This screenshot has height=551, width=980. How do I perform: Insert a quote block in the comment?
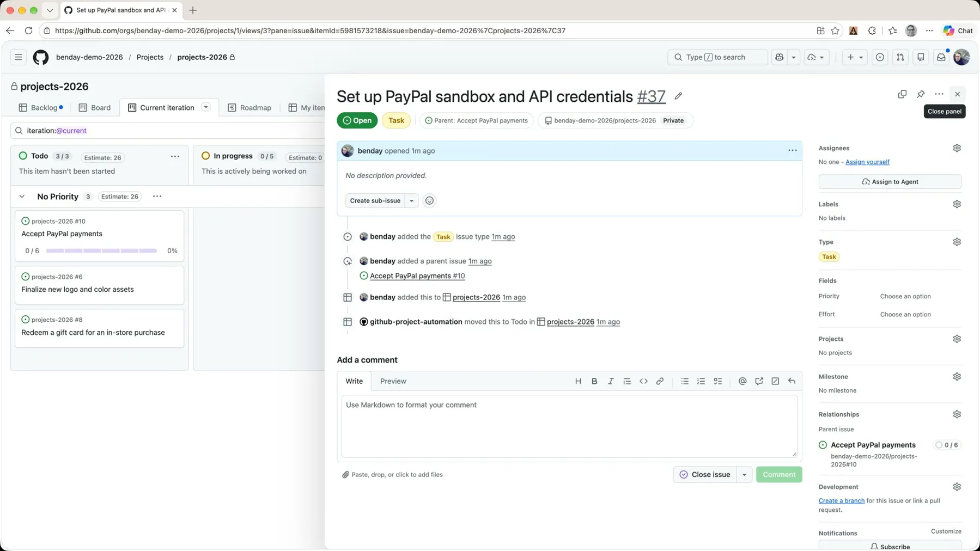tap(627, 381)
